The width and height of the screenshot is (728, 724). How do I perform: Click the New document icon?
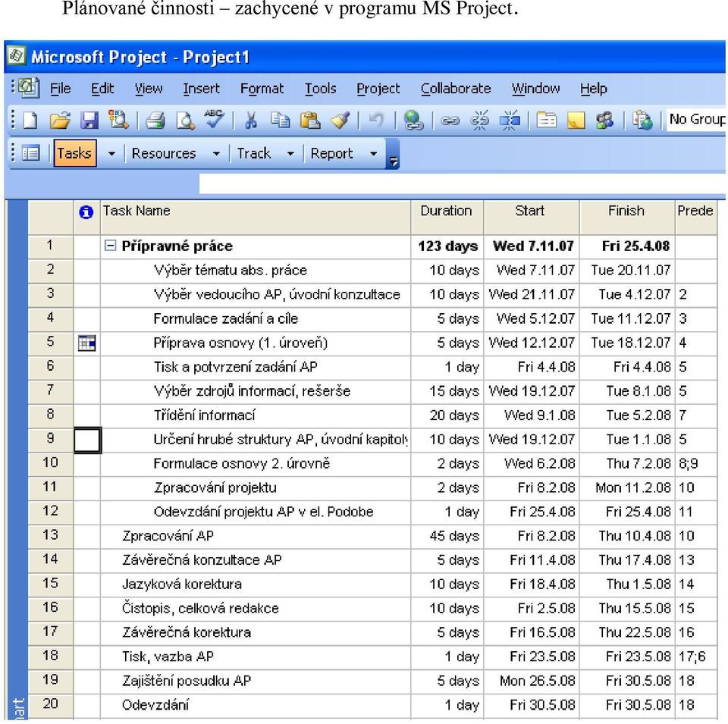[30, 121]
